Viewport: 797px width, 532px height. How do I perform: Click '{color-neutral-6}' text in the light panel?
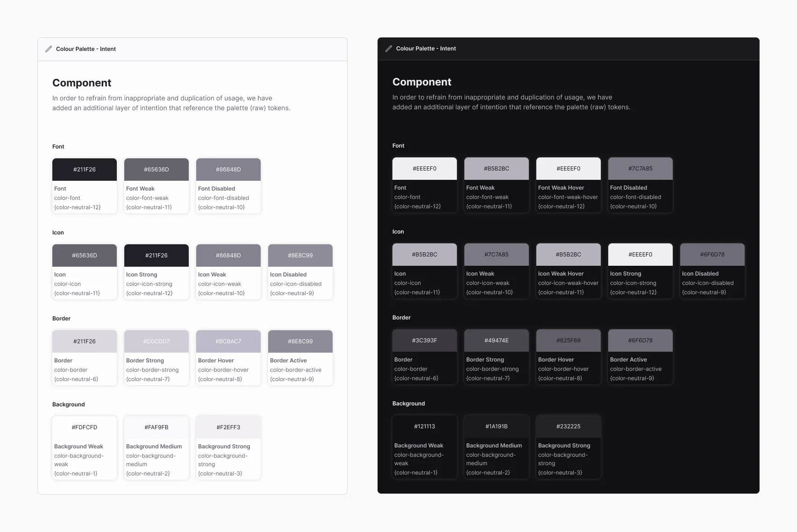76,379
